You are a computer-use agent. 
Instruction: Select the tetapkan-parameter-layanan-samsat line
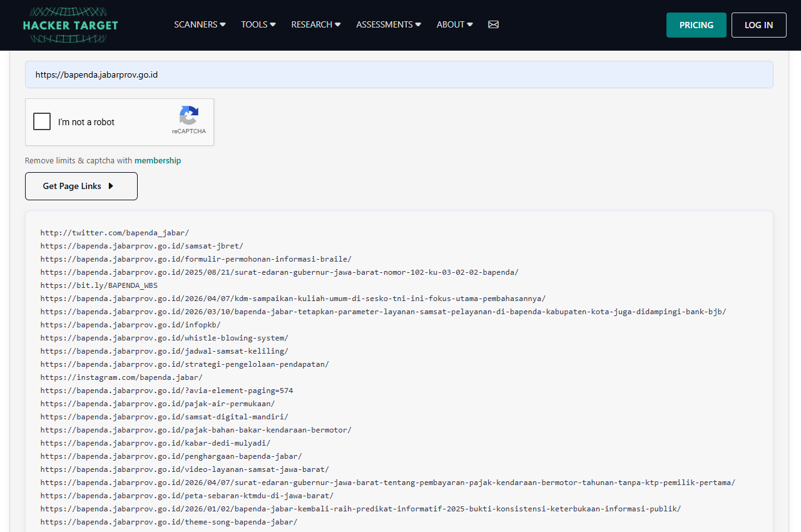[x=383, y=311]
